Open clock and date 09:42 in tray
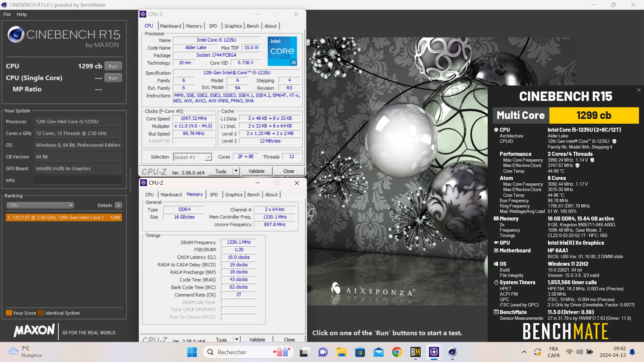Screen dimensions: 644x362 coord(612,352)
